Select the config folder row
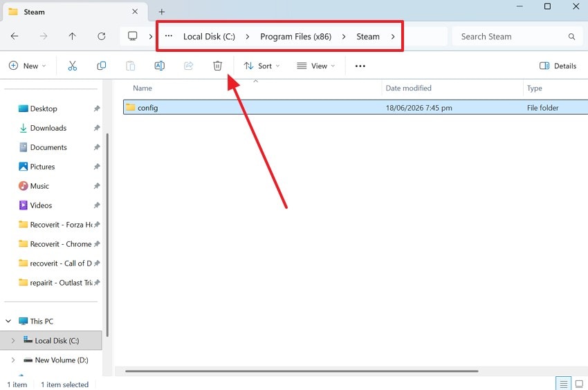 coord(356,108)
